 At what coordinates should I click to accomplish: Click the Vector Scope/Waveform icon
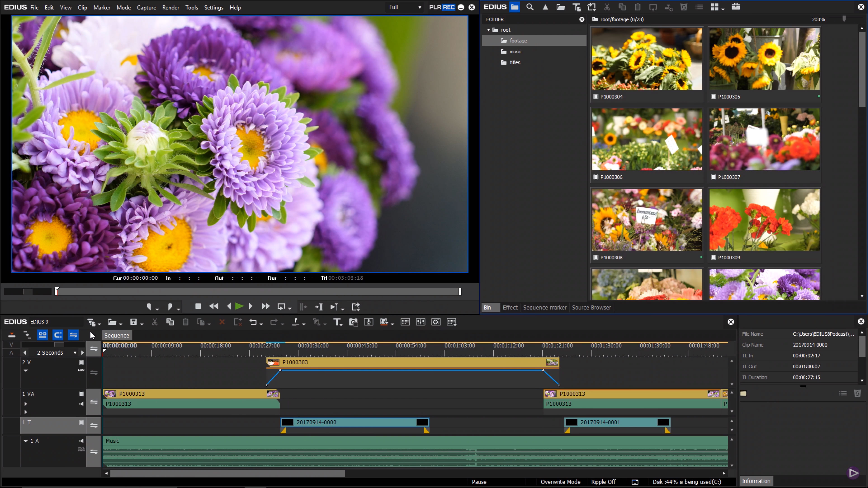436,322
